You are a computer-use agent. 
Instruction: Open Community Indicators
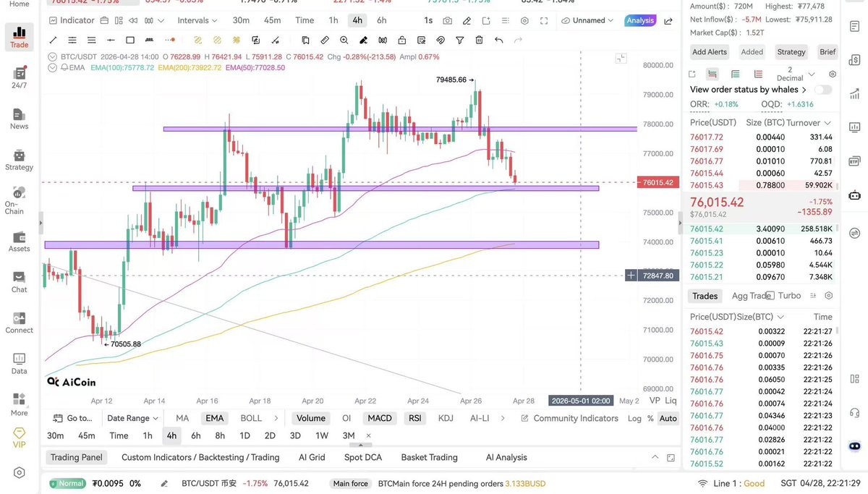tap(569, 418)
